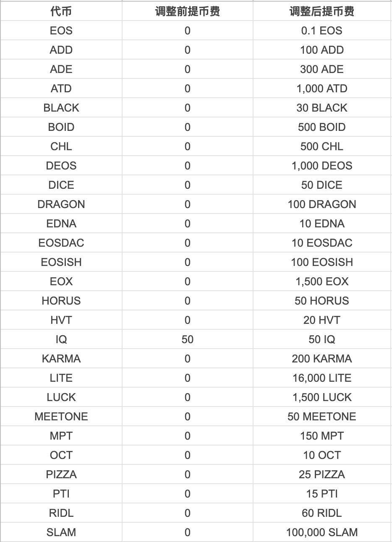Viewport: 392px width, 542px height.
Task: Click the EOS token cell
Action: 61,31
